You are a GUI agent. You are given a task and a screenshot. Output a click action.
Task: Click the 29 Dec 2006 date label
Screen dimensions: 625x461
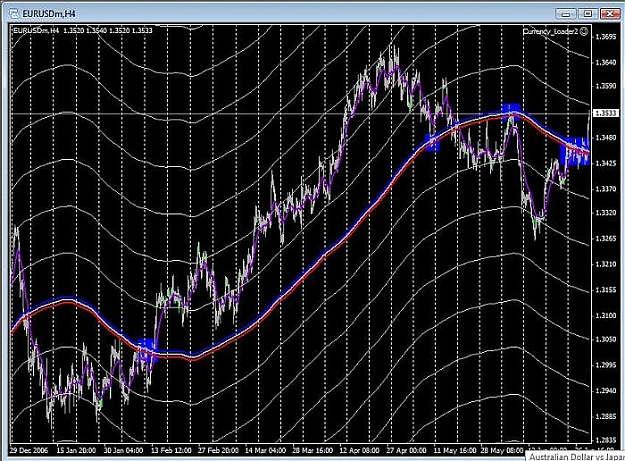[29, 450]
